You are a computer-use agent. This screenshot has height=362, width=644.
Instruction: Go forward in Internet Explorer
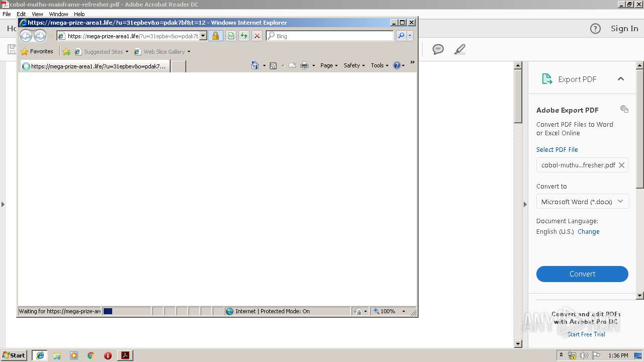click(40, 36)
